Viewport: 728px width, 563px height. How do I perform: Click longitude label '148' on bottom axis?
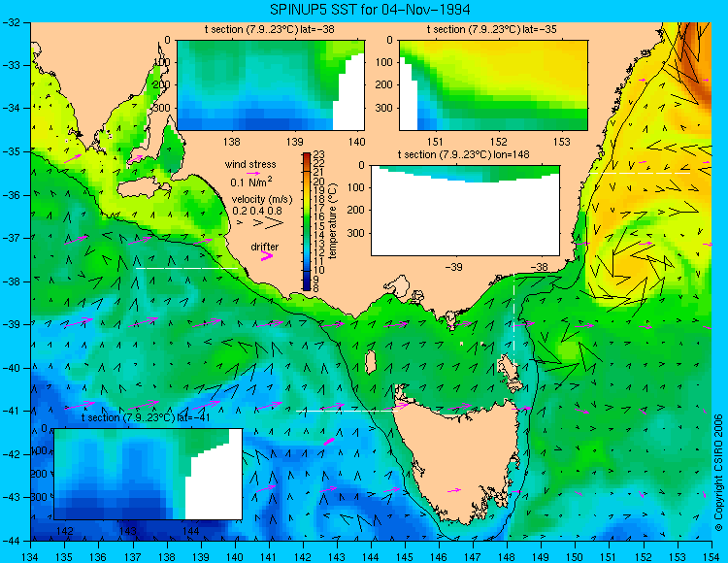(507, 557)
